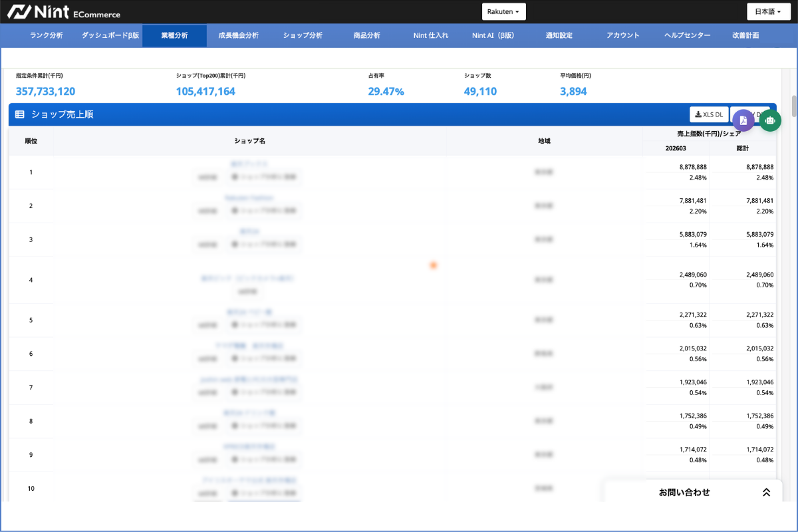Click 0.70% share in 総計 column
The width and height of the screenshot is (798, 532).
[x=765, y=285]
